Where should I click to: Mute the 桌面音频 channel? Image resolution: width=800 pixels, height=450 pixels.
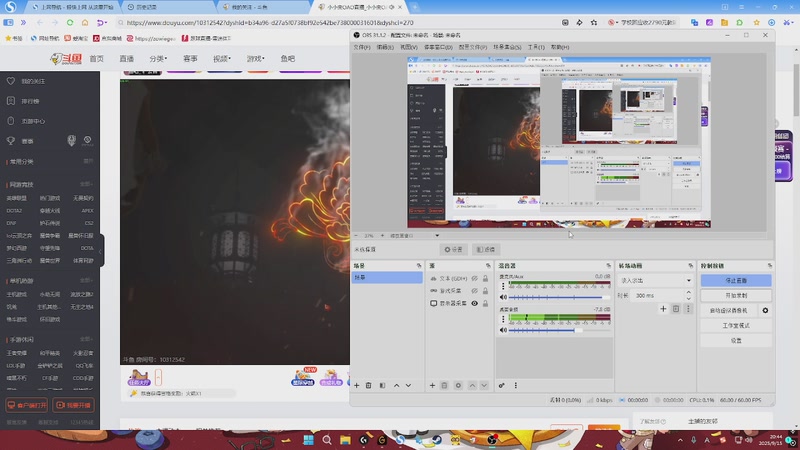coord(503,330)
